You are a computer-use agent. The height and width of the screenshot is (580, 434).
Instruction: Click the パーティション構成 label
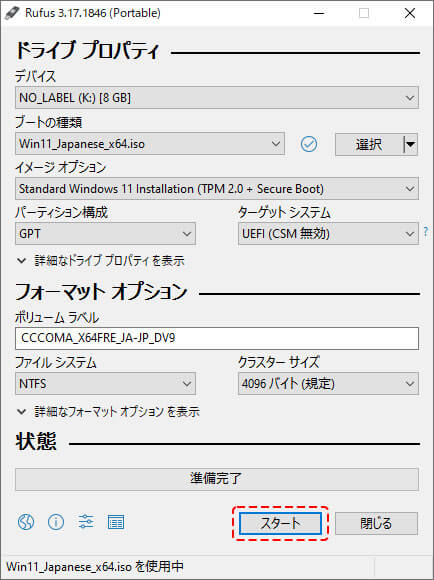(x=61, y=212)
